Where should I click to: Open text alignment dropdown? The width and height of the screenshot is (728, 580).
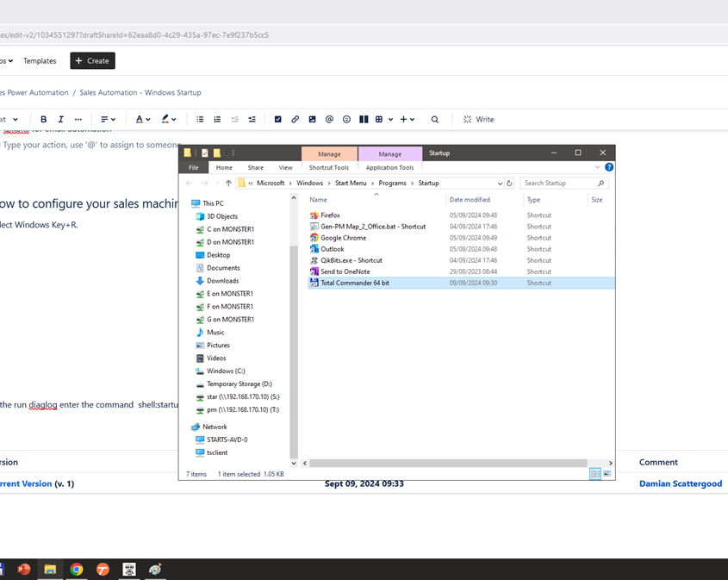(108, 119)
